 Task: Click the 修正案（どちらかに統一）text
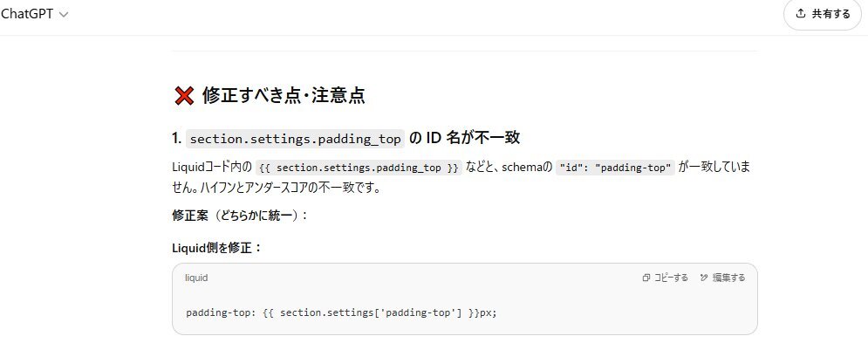(x=240, y=216)
